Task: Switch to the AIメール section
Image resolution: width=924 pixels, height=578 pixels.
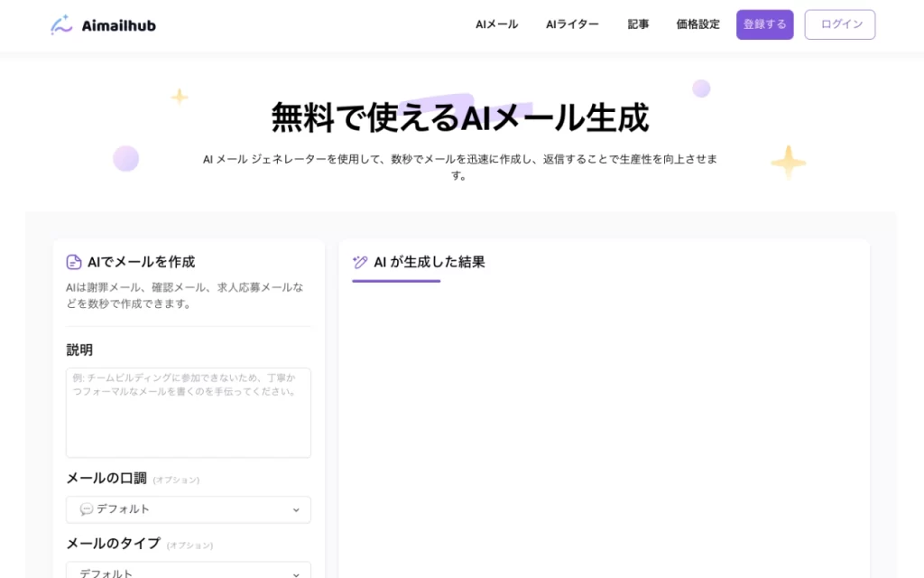Action: (x=495, y=24)
